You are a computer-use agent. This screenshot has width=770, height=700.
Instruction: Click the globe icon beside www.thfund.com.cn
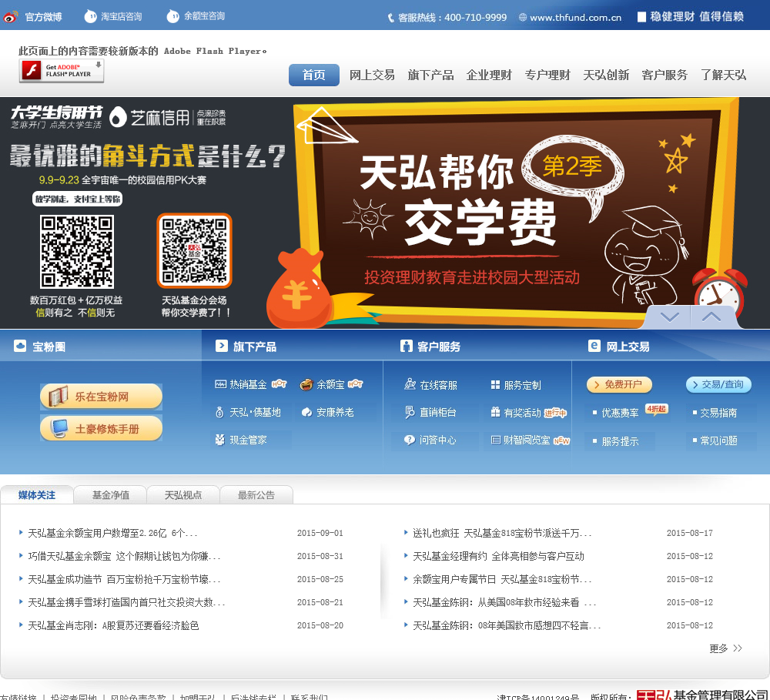(523, 17)
